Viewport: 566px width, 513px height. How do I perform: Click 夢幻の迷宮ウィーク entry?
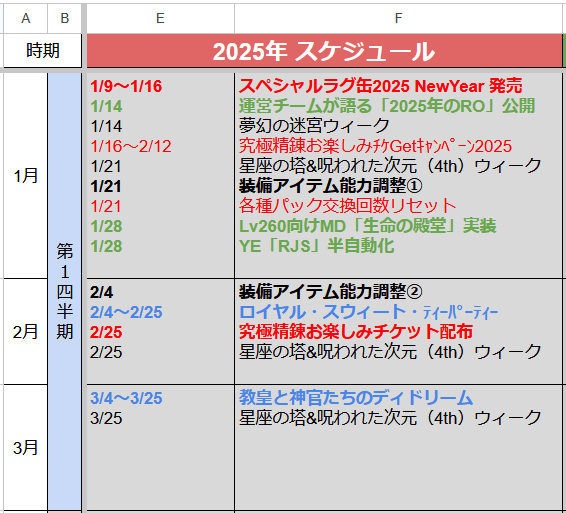[314, 126]
